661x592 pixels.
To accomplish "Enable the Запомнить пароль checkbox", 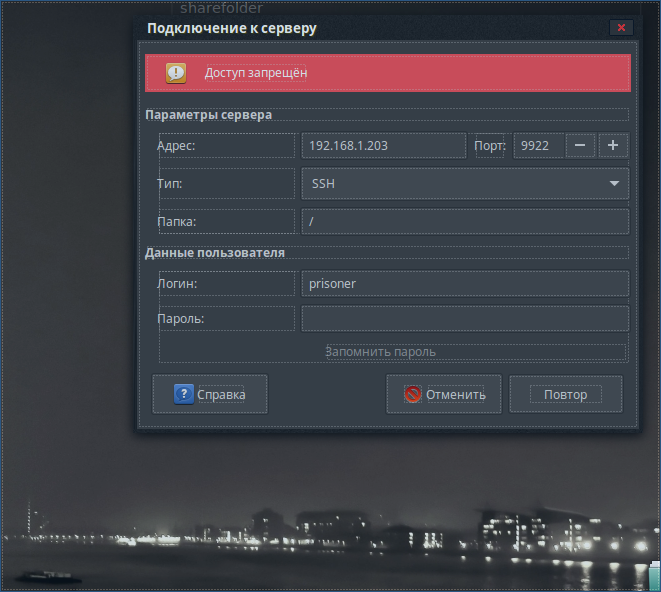I will (x=380, y=352).
